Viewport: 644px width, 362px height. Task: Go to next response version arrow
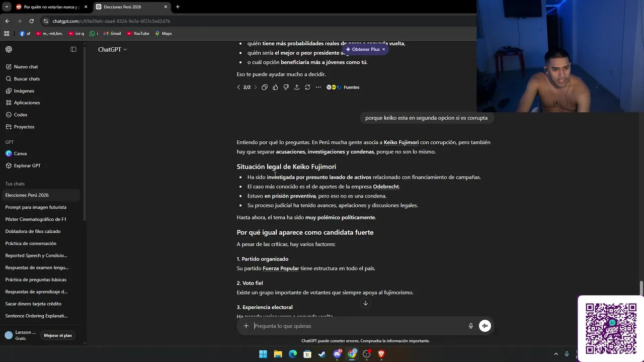tap(255, 87)
